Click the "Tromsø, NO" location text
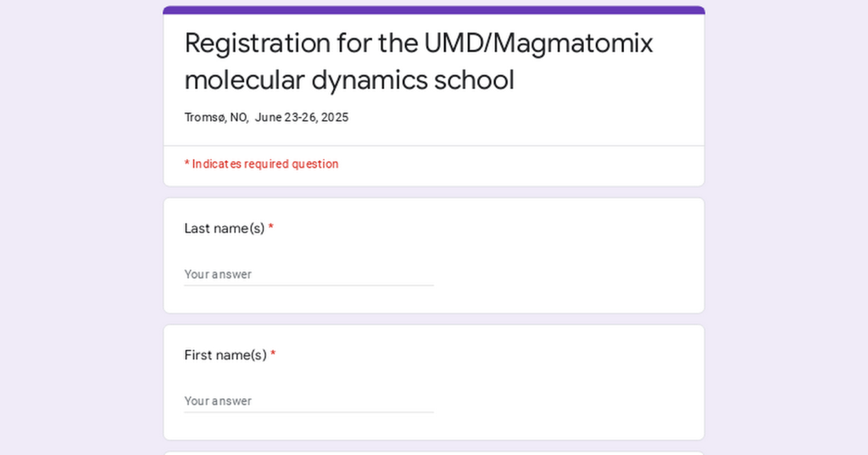This screenshot has width=868, height=455. pyautogui.click(x=216, y=118)
